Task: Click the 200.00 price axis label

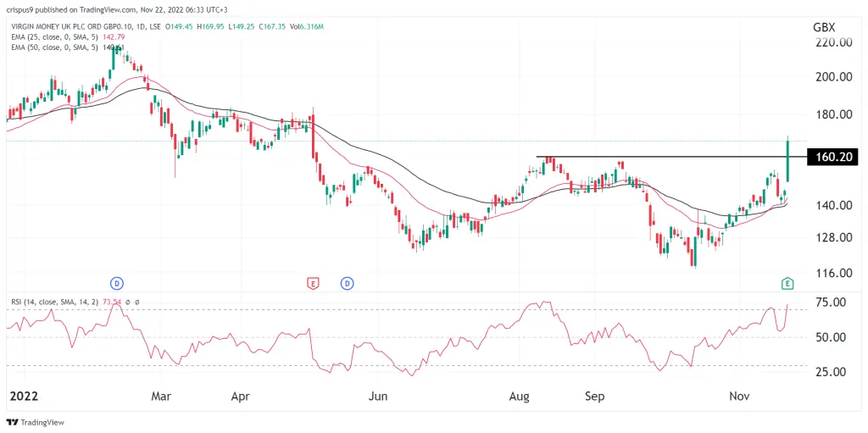Action: [x=832, y=76]
